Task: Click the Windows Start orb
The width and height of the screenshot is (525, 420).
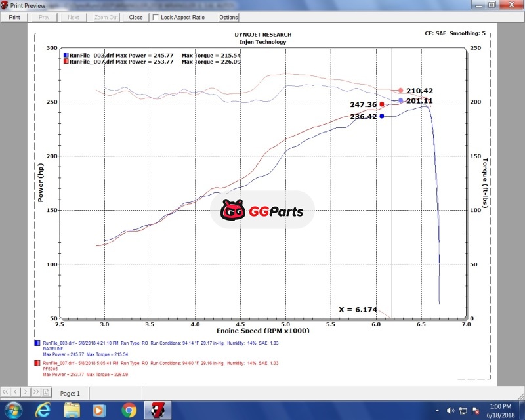Action: (x=13, y=410)
